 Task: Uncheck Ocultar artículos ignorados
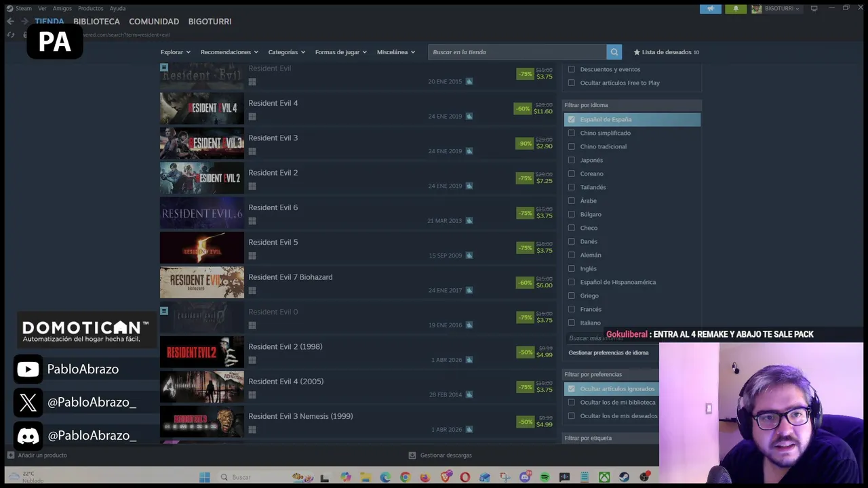[571, 388]
